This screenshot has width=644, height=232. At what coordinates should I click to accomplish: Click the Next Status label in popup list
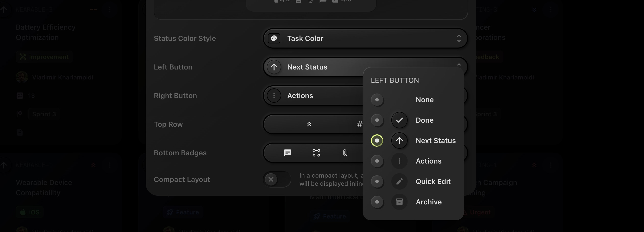(x=436, y=141)
